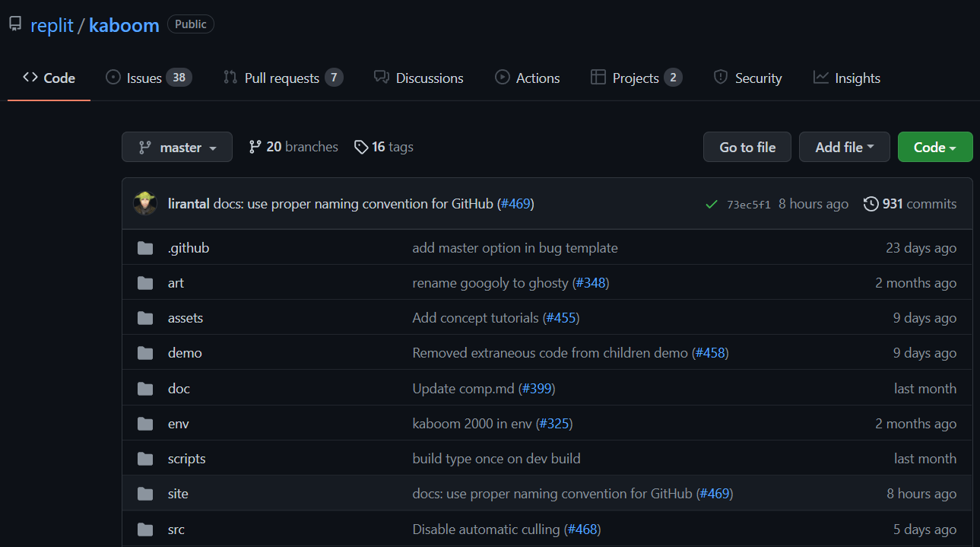Open the assets folder
The image size is (980, 547).
coord(186,318)
